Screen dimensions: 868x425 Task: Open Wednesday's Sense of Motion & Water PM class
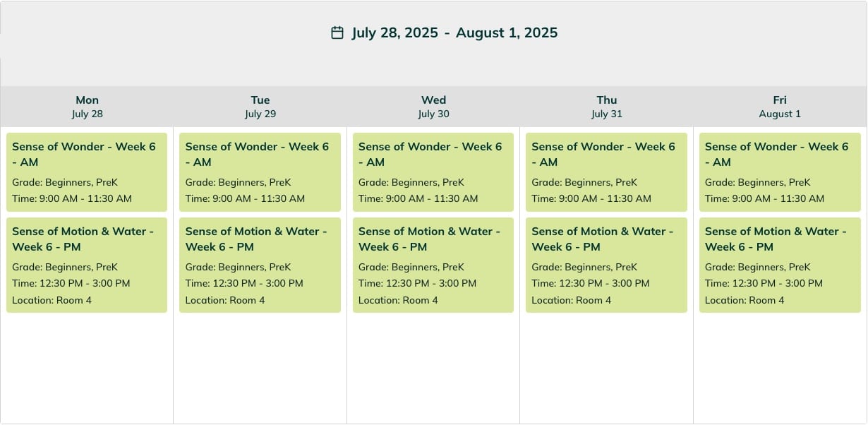click(433, 265)
